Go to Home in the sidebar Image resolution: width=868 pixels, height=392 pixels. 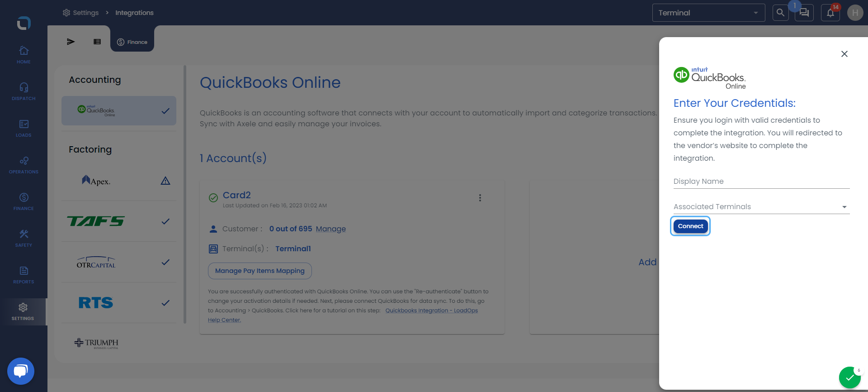24,55
